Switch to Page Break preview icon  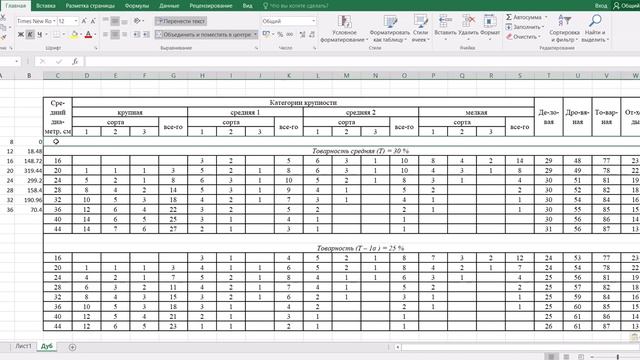coord(581,357)
